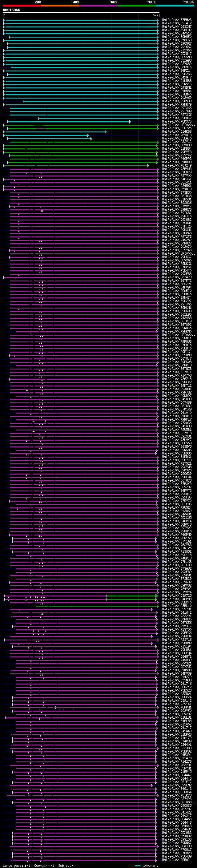Screen dimensions: 197x868
Task: Click the label UniRef100_P12062
Action: pos(177,724)
